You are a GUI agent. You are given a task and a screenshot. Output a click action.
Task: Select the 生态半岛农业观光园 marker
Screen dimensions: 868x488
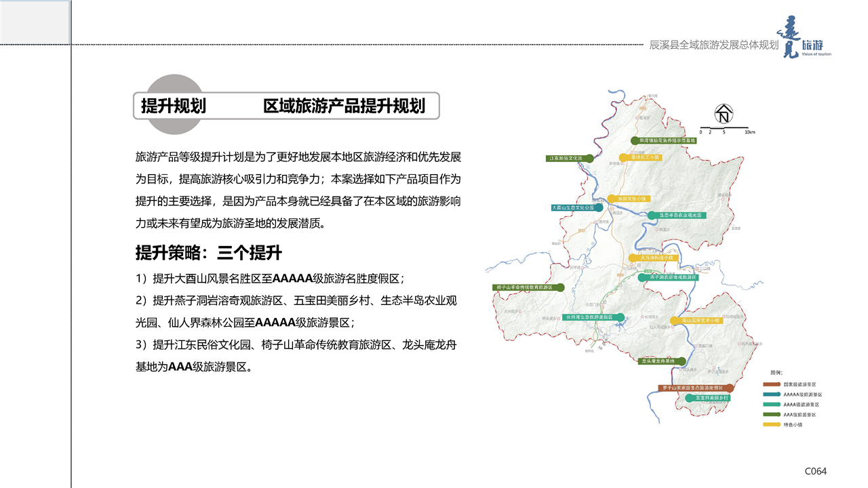[x=677, y=215]
